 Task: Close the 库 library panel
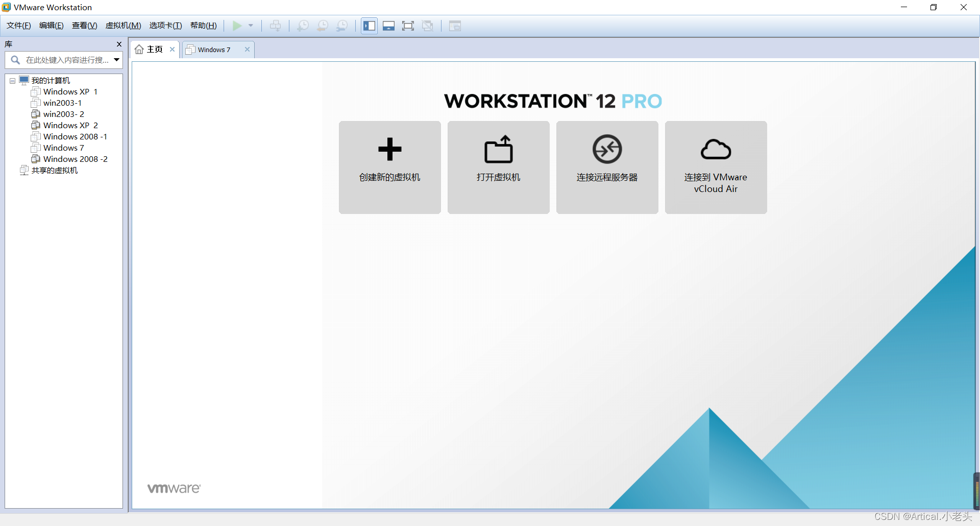(x=119, y=44)
